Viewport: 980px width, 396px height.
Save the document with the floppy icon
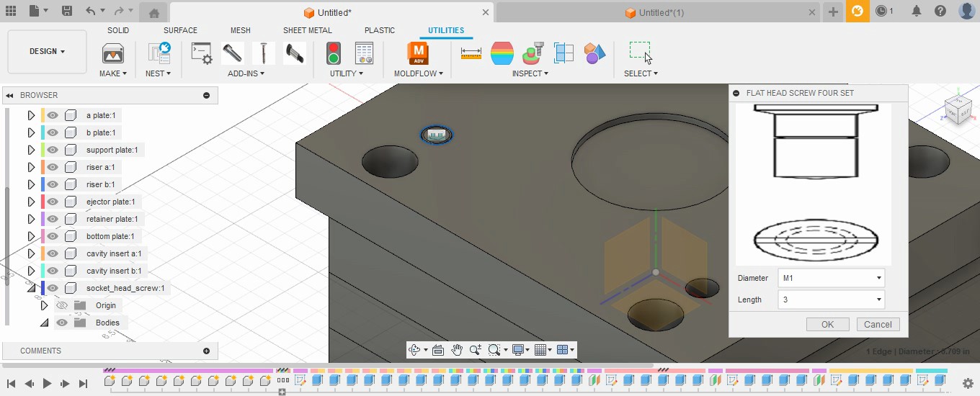(x=66, y=12)
